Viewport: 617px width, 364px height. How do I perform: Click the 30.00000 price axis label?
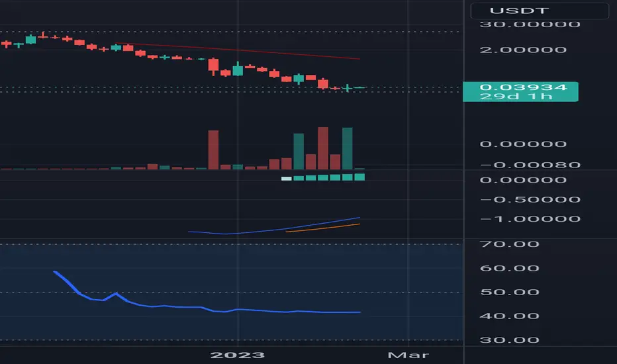coord(530,24)
